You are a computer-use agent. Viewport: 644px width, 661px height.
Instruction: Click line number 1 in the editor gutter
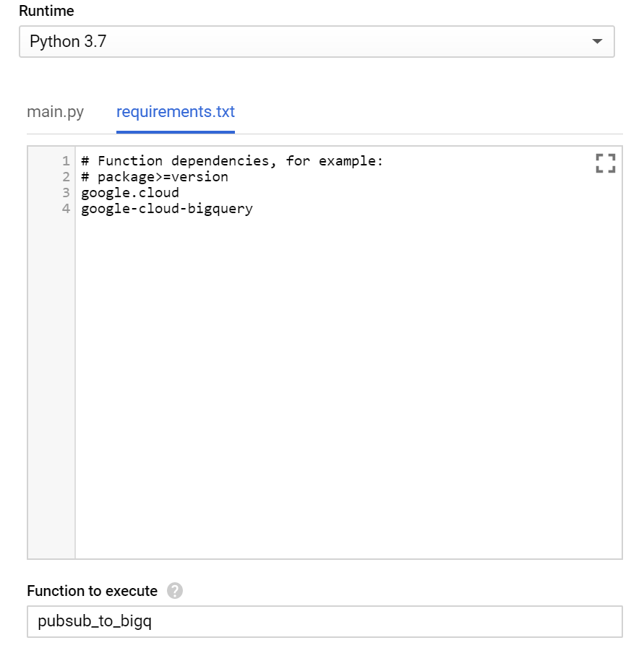66,160
